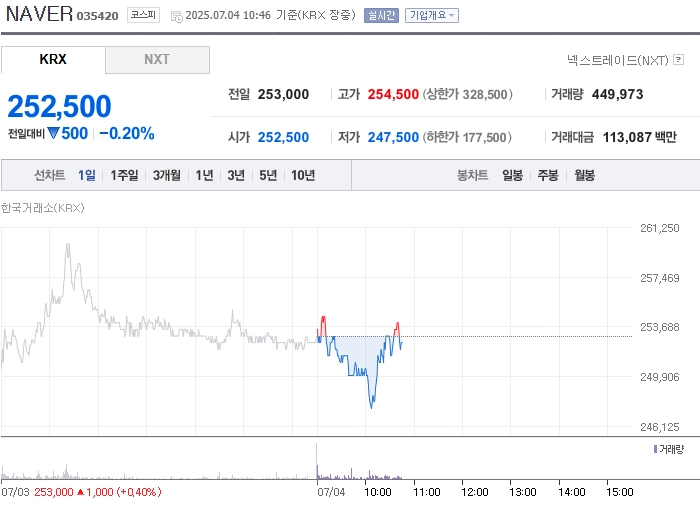Click the 전일 value 253,000
Screen dimensions: 700x515
283,95
